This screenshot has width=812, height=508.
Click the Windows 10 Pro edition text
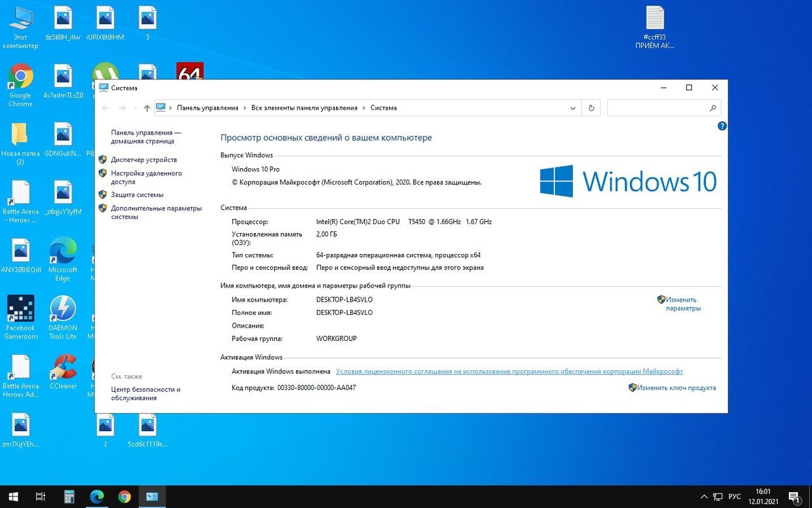[256, 170]
